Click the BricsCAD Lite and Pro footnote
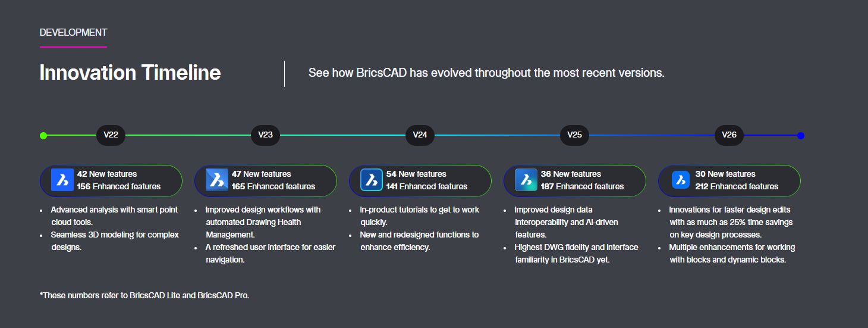868x328 pixels. [144, 295]
